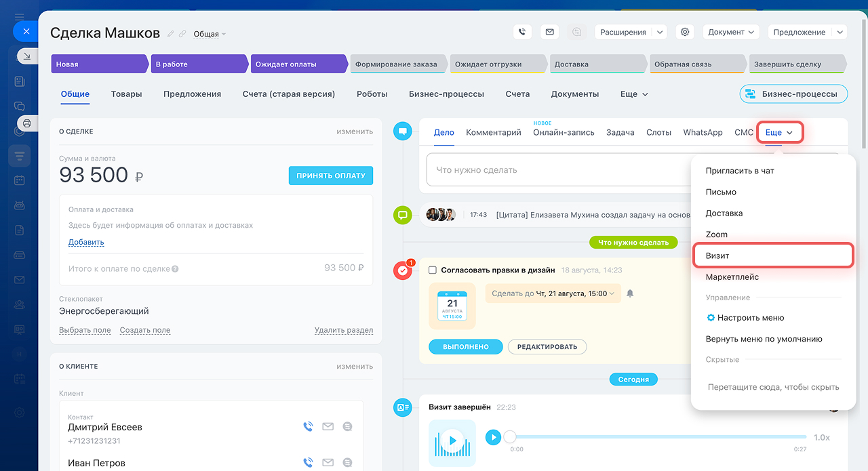Click the audio playback progress slider
868x471 pixels.
(658, 437)
